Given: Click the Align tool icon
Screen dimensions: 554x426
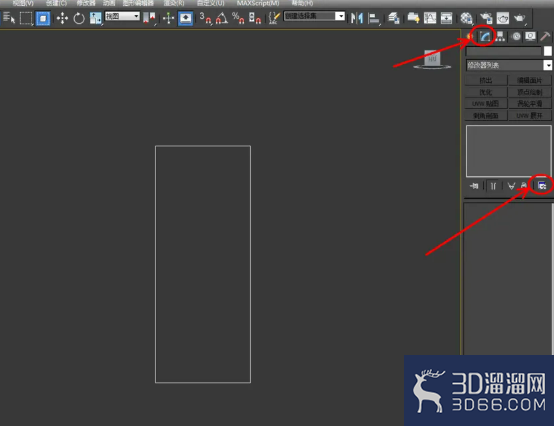Looking at the screenshot, I should click(374, 18).
